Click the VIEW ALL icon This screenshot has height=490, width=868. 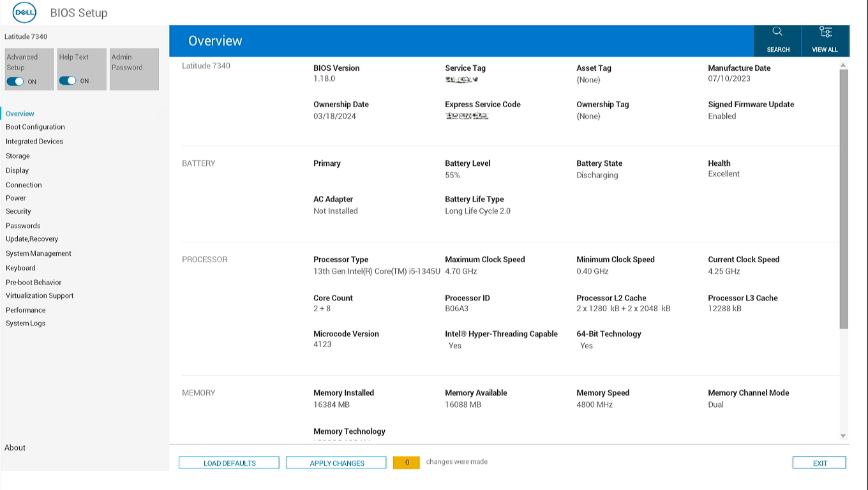pos(825,40)
